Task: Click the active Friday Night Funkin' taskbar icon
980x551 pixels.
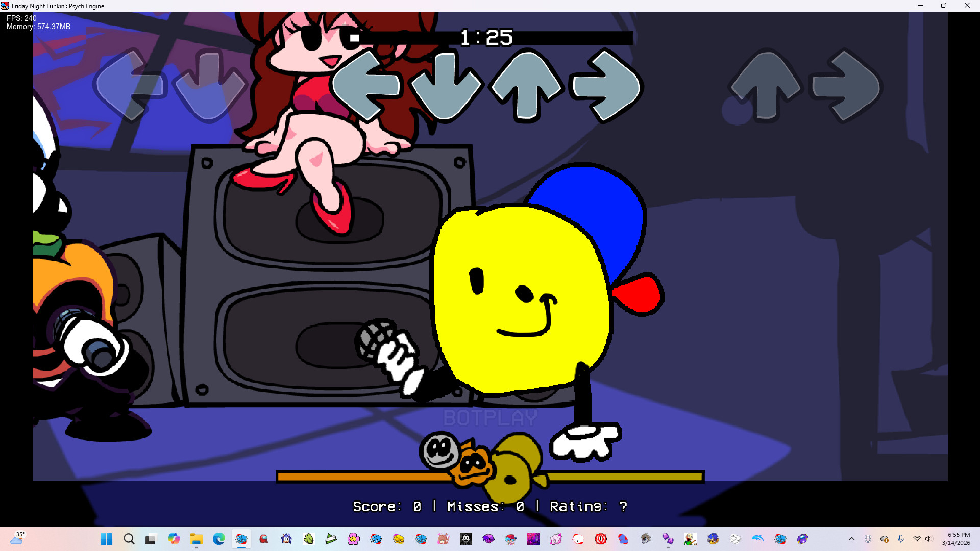Action: tap(241, 539)
